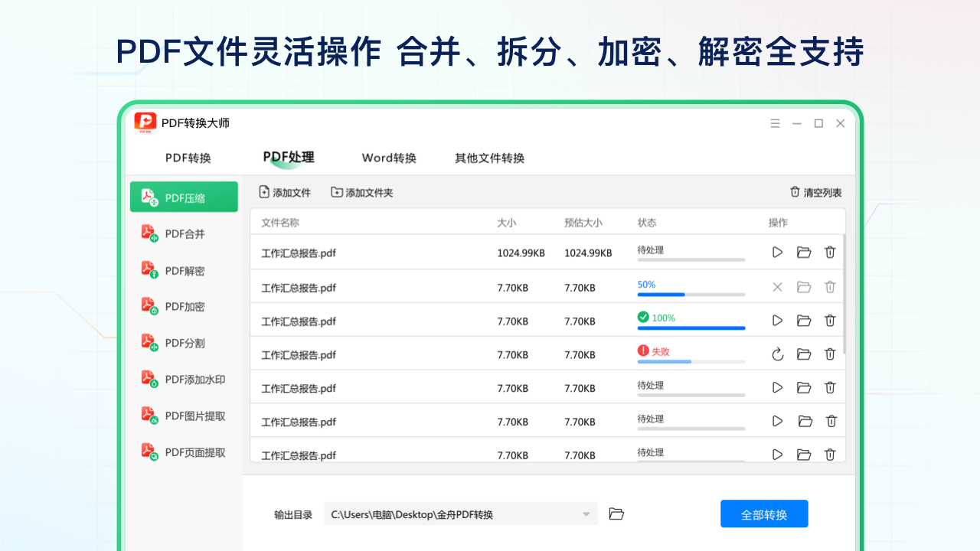
Task: Select the PDF图片提取 tool
Action: pos(184,416)
